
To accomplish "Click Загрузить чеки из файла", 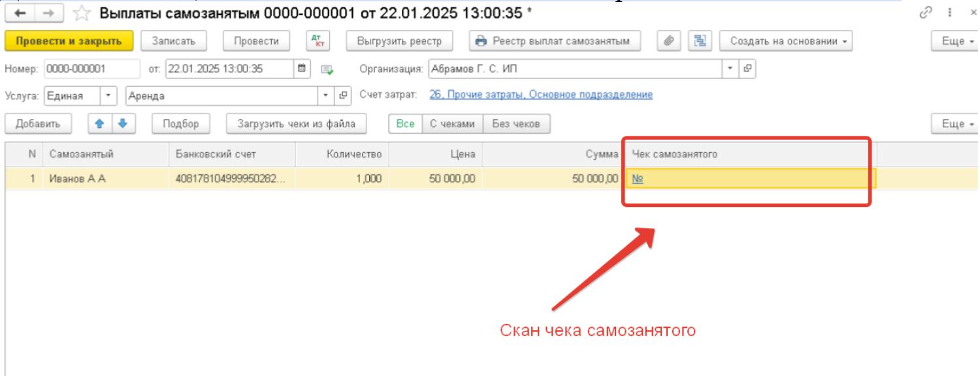I will pos(297,123).
